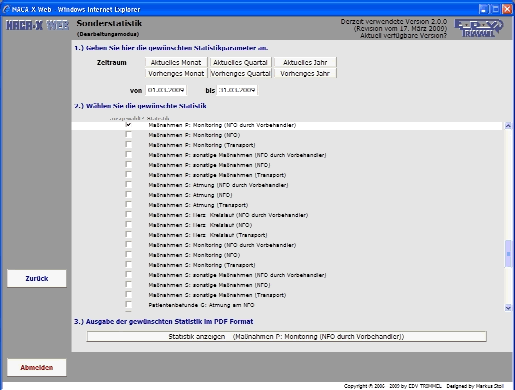Click the Internet Explorer title bar icon
515x390 pixels.
click(6, 9)
